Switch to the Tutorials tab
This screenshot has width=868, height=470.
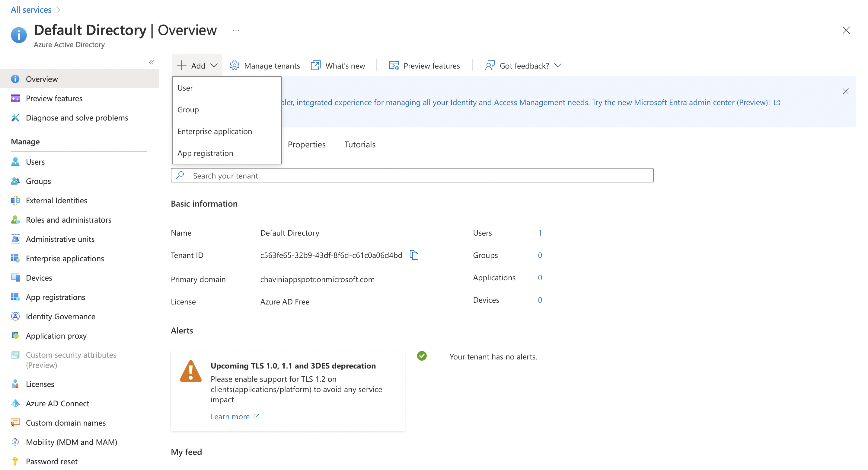[359, 144]
